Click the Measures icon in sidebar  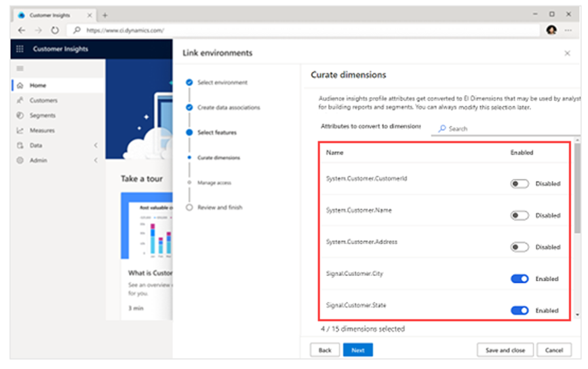(x=20, y=130)
